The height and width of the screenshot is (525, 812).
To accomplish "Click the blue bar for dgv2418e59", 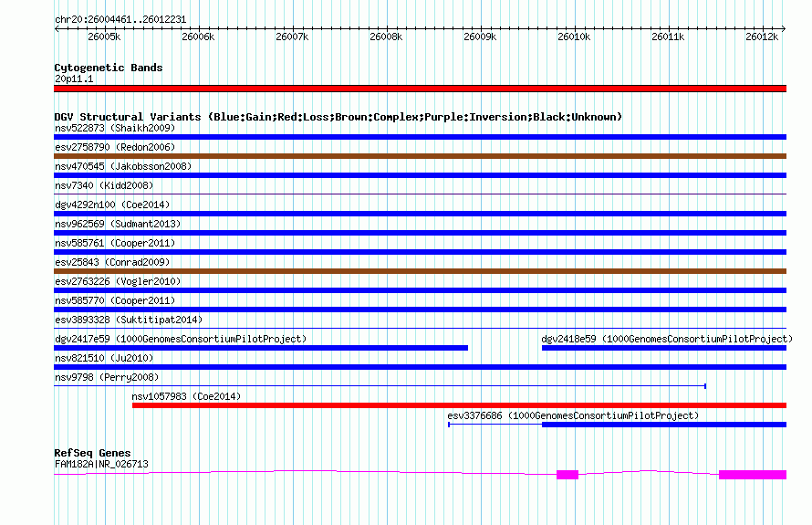I will [x=664, y=348].
